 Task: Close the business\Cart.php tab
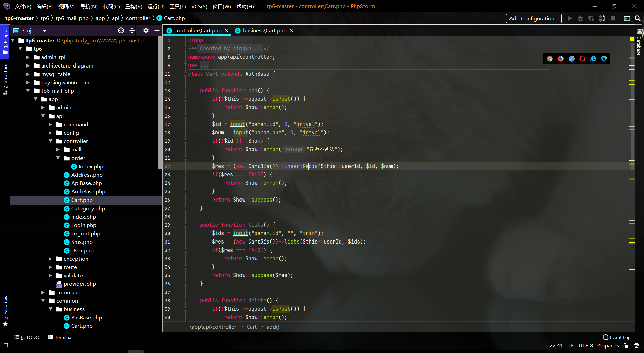(291, 30)
